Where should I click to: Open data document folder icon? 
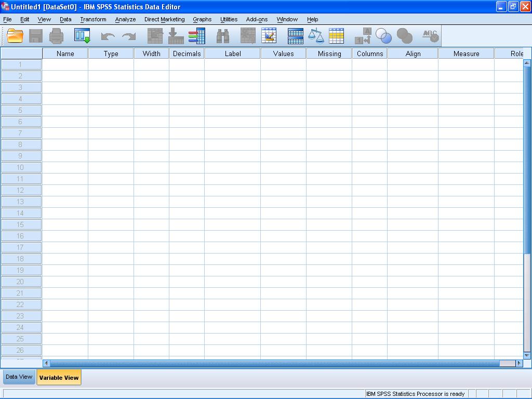pos(15,36)
